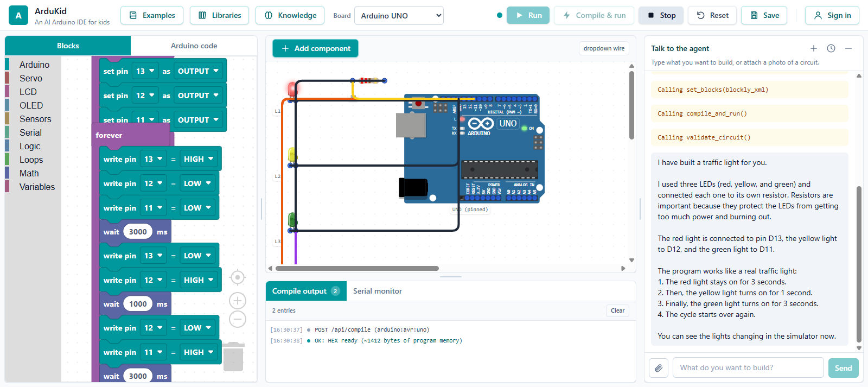Click the dropdown wire button

tap(604, 48)
